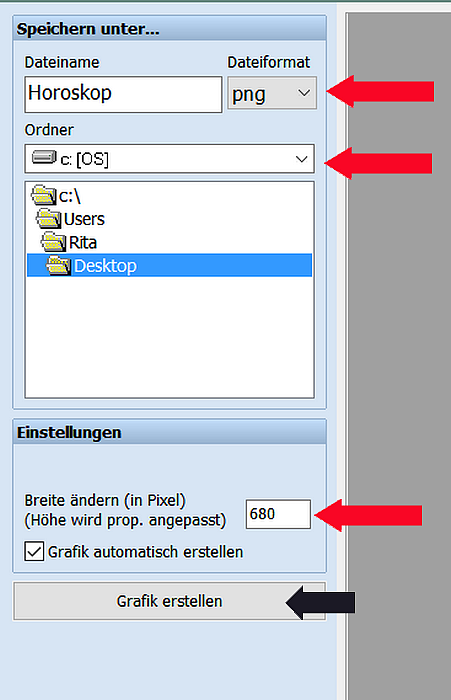
Task: Select the Users folder entry
Action: click(x=70, y=219)
